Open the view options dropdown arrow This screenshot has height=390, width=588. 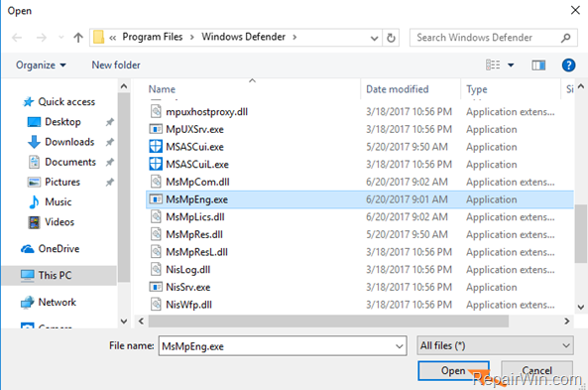pyautogui.click(x=511, y=65)
